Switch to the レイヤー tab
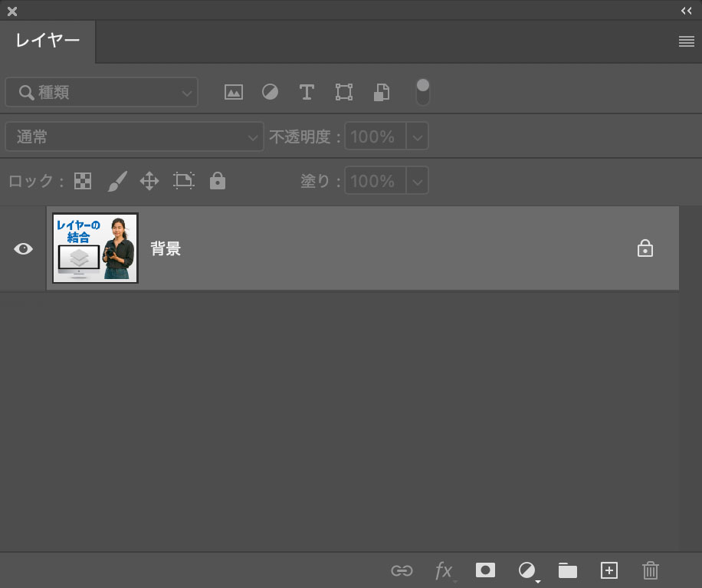The width and height of the screenshot is (702, 588). [48, 41]
